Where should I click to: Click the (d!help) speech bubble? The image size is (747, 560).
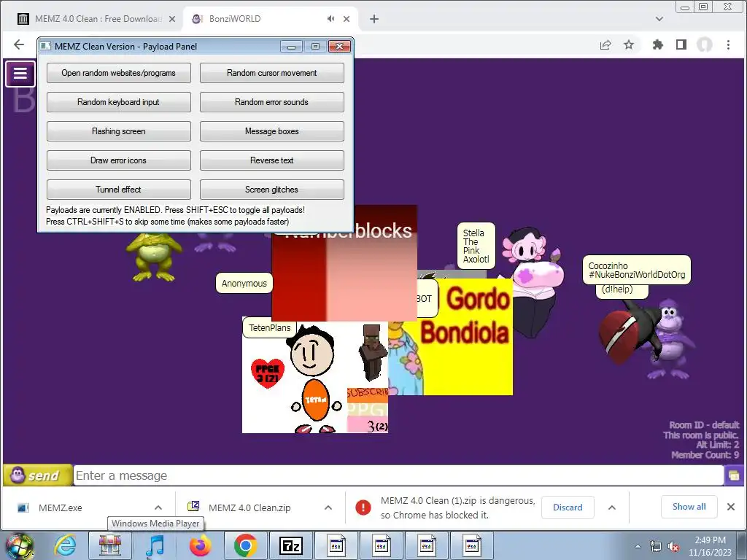[622, 290]
